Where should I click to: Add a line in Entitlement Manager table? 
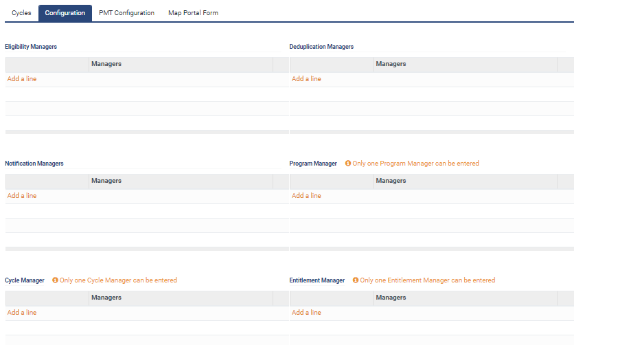tap(306, 313)
